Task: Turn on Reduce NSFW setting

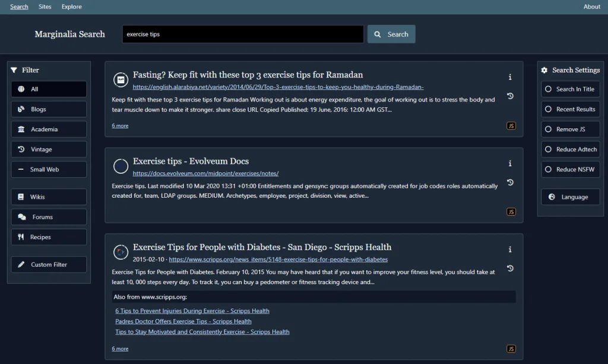Action: [571, 169]
